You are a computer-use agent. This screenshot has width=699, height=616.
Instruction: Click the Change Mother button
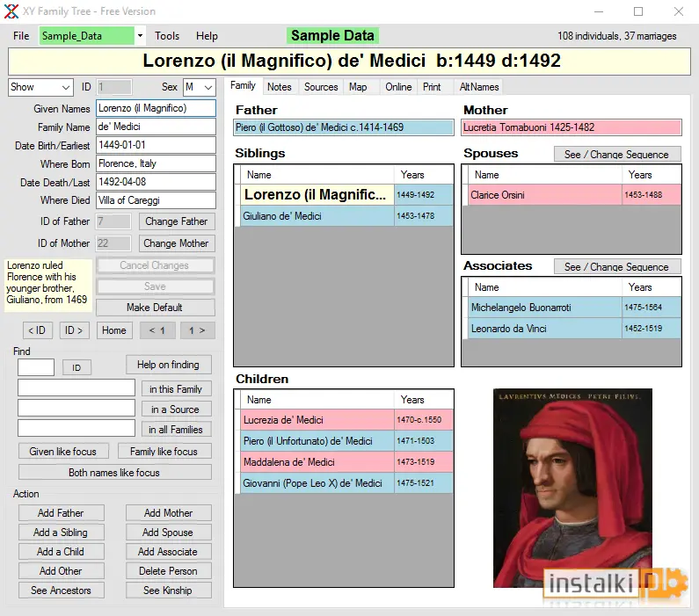click(177, 243)
